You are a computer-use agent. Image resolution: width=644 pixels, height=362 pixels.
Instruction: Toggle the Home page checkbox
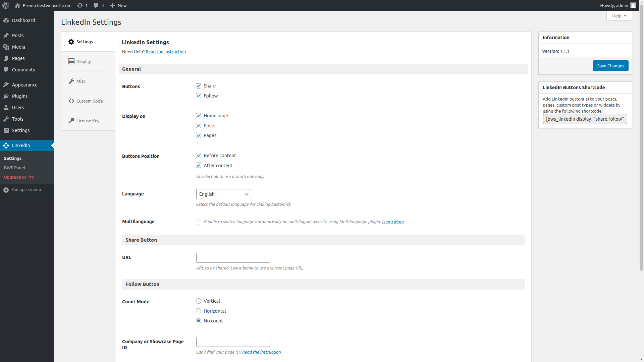(x=199, y=116)
